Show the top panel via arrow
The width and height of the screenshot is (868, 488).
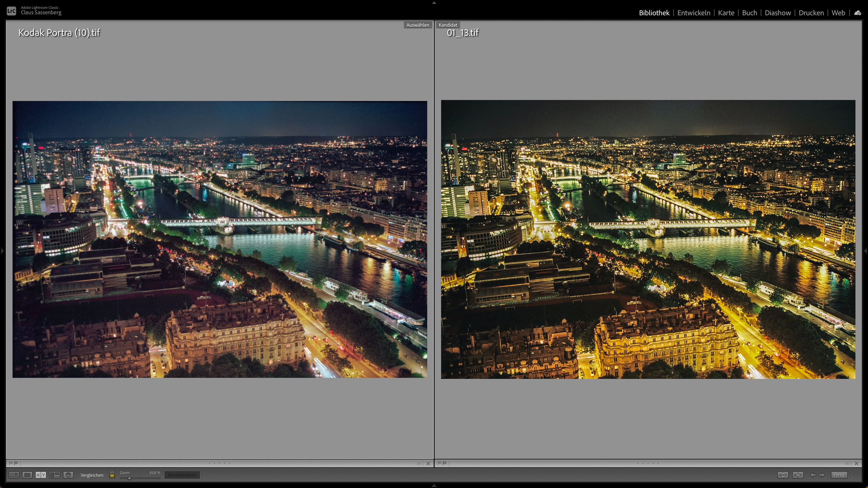tap(434, 3)
